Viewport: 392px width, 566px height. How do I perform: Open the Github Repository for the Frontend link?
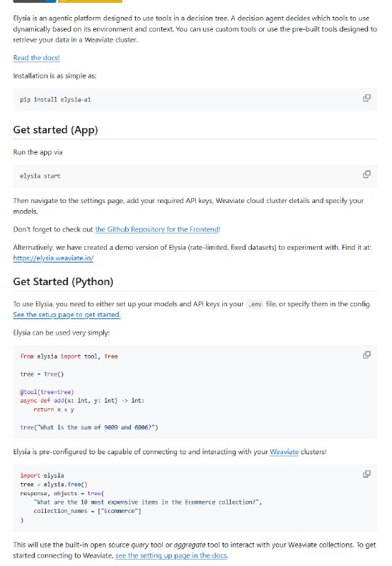point(158,229)
